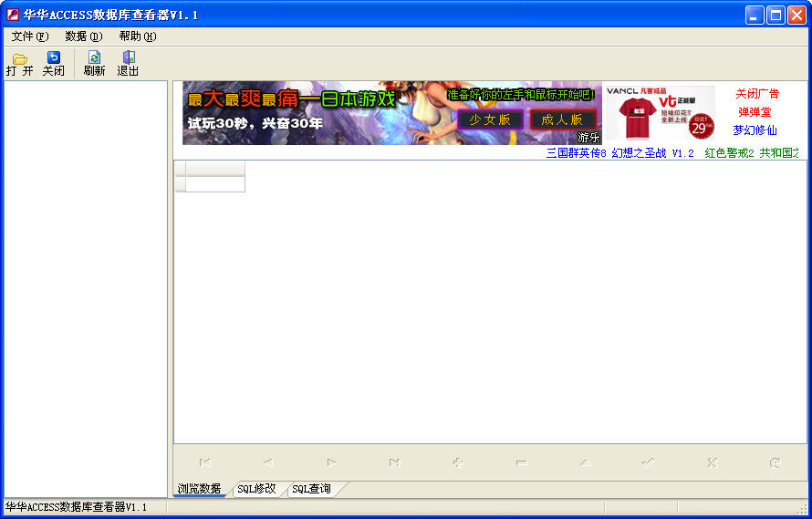Click the empty data grid cell
Screen dimensions: 812x519
(x=215, y=184)
